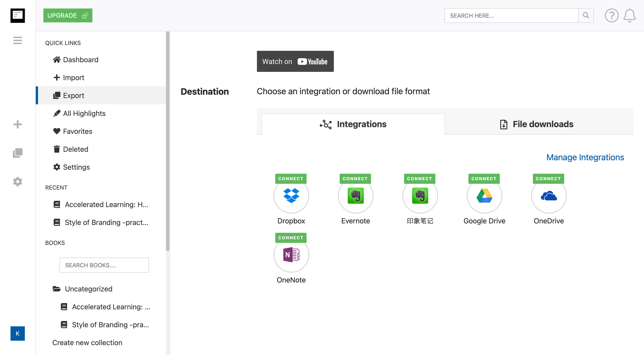This screenshot has height=355, width=644.
Task: Click the Watch on YouTube button
Action: point(296,61)
